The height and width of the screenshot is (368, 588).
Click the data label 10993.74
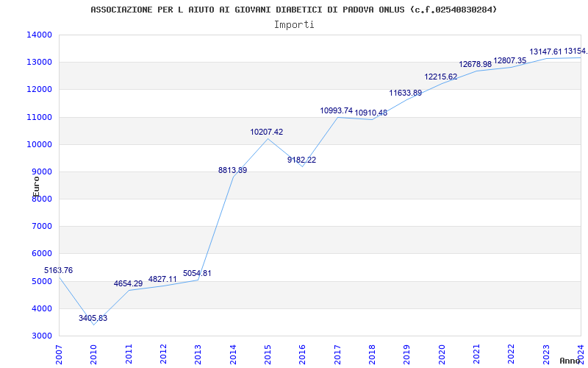(337, 110)
